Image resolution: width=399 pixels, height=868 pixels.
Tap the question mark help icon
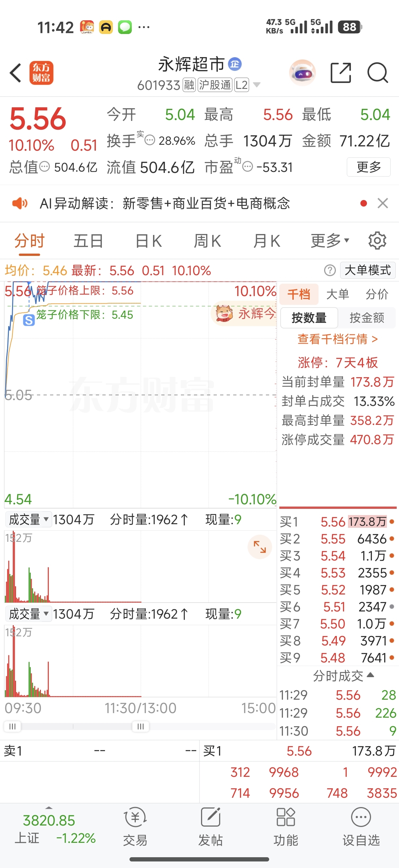[x=330, y=270]
